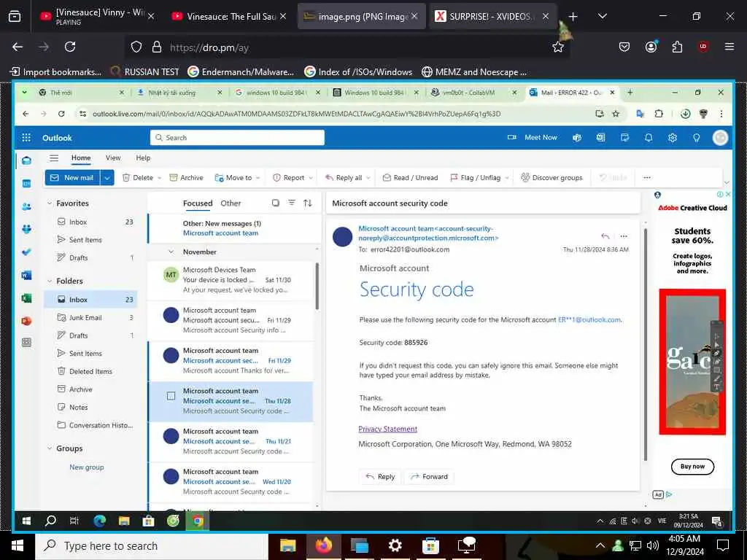Open Outlook View ribbon tab
This screenshot has height=560, width=747.
pos(113,157)
